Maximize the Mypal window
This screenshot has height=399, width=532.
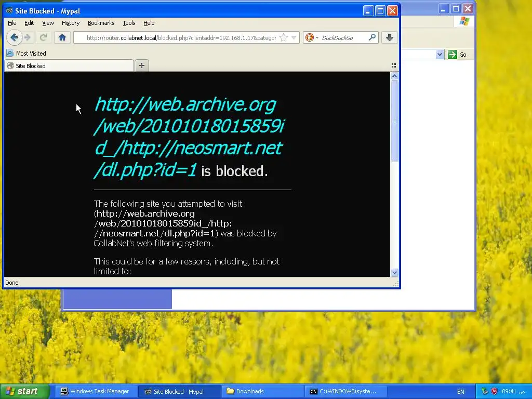[x=380, y=10]
